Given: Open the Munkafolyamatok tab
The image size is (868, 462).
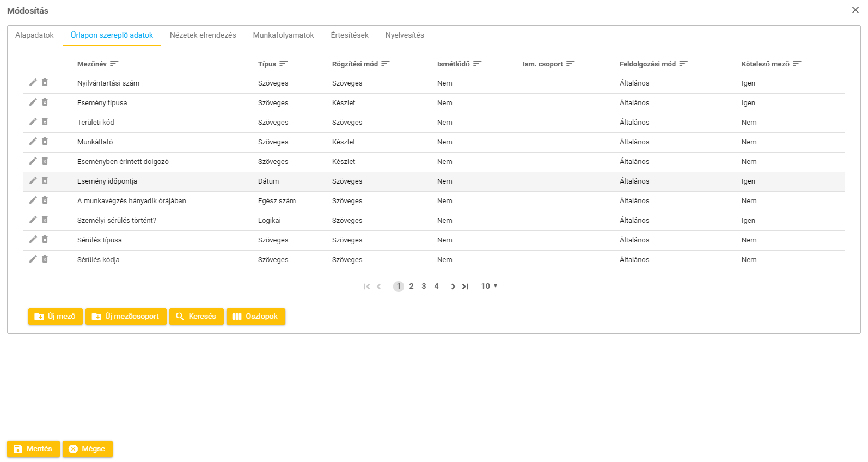Looking at the screenshot, I should pyautogui.click(x=283, y=35).
